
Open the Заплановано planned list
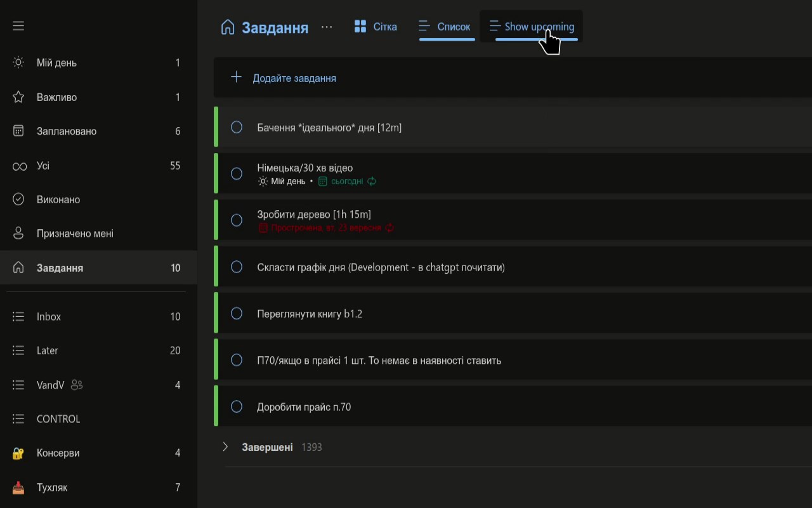[x=98, y=131]
